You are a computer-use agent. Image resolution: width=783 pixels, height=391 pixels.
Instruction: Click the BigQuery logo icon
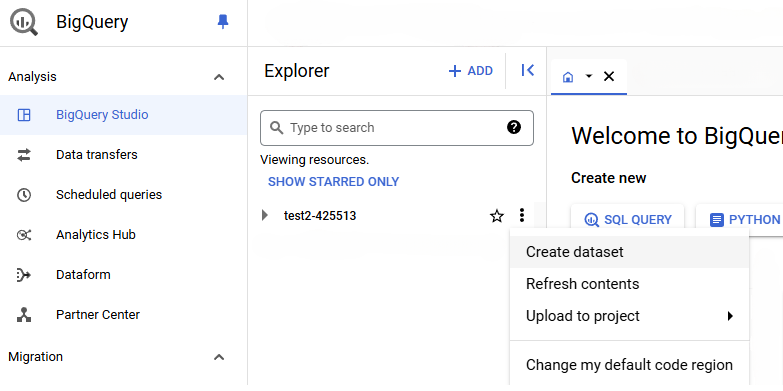point(23,22)
